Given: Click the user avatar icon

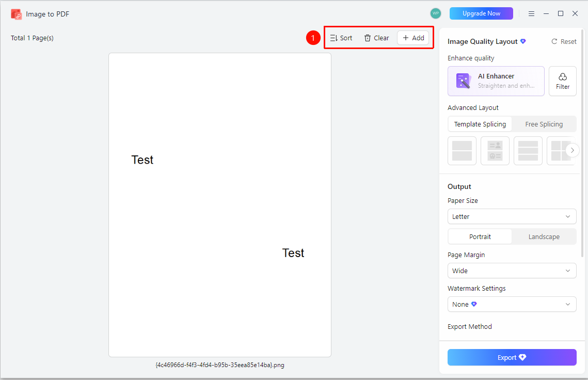Looking at the screenshot, I should click(435, 13).
